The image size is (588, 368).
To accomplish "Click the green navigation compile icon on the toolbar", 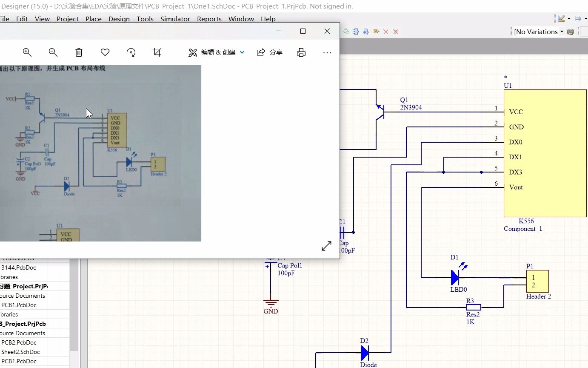I will pos(346,32).
